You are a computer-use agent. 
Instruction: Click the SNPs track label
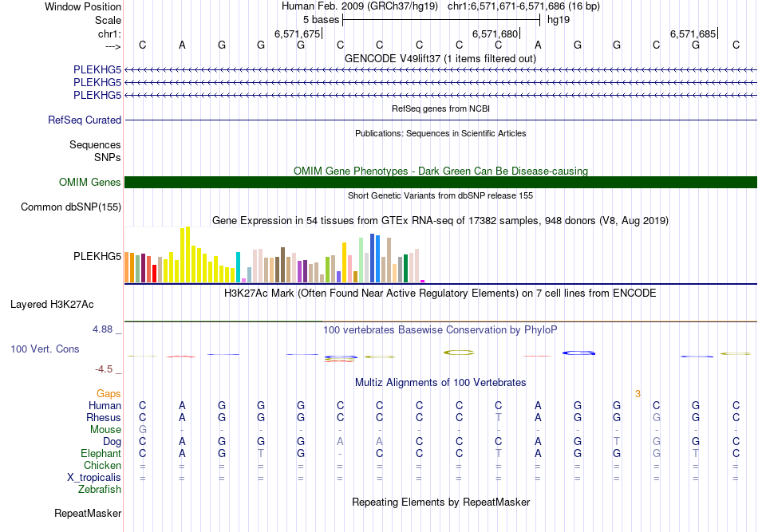point(108,157)
